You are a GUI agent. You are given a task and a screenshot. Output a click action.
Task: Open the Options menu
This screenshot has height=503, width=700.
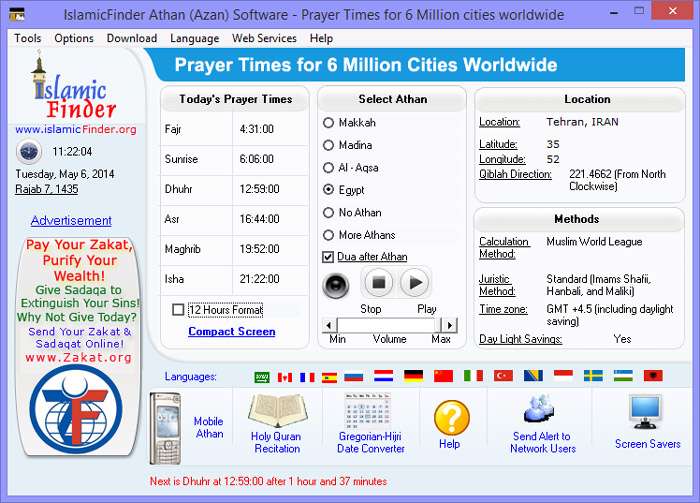coord(74,38)
